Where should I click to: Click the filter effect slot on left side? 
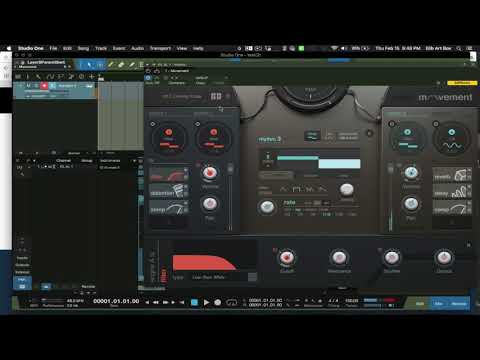point(168,174)
